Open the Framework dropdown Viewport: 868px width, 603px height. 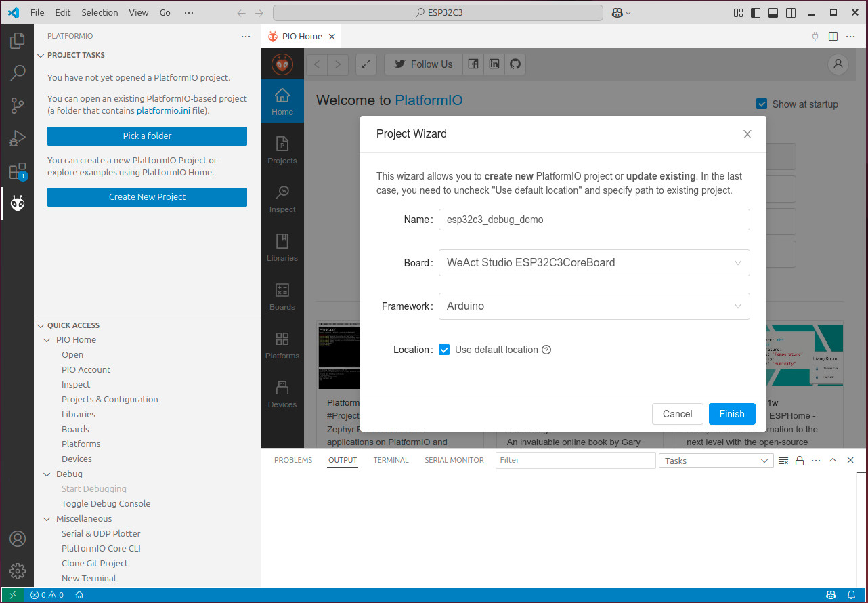pos(594,306)
